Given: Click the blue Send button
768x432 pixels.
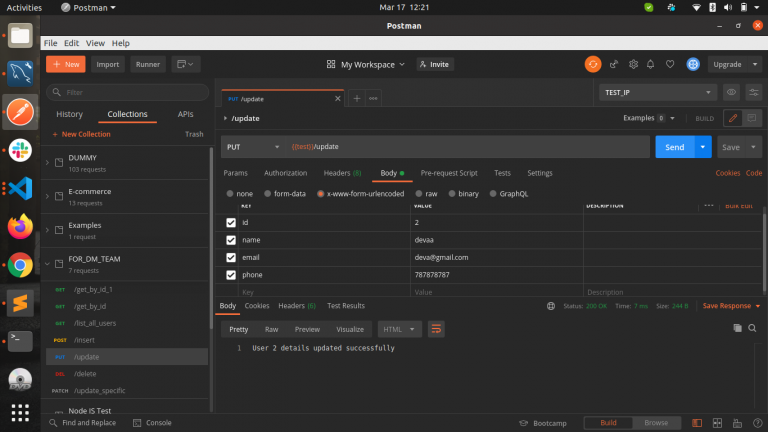Looking at the screenshot, I should pyautogui.click(x=674, y=147).
